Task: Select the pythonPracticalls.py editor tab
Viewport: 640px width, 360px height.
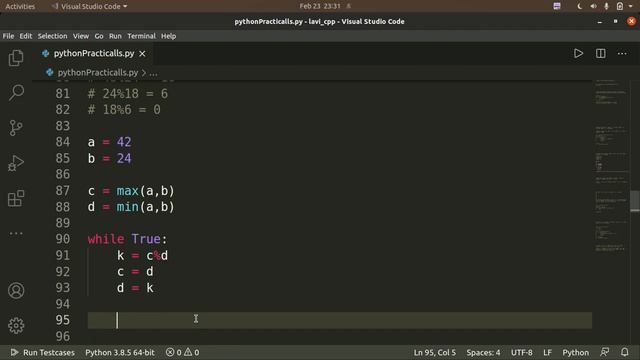Action: 93,53
